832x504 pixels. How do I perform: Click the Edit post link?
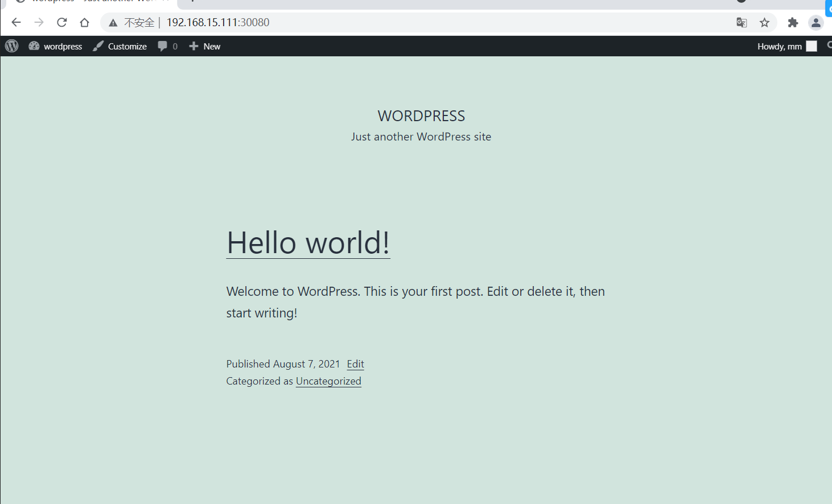pos(356,364)
